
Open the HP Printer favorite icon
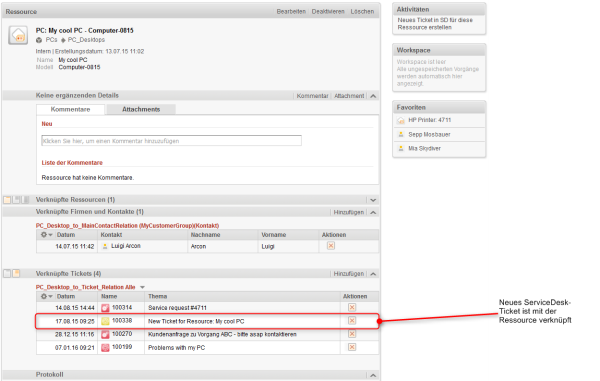(x=401, y=120)
